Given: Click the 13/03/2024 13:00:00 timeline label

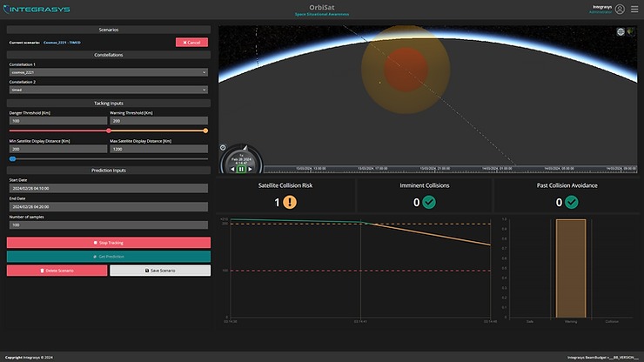Looking at the screenshot, I should (311, 169).
